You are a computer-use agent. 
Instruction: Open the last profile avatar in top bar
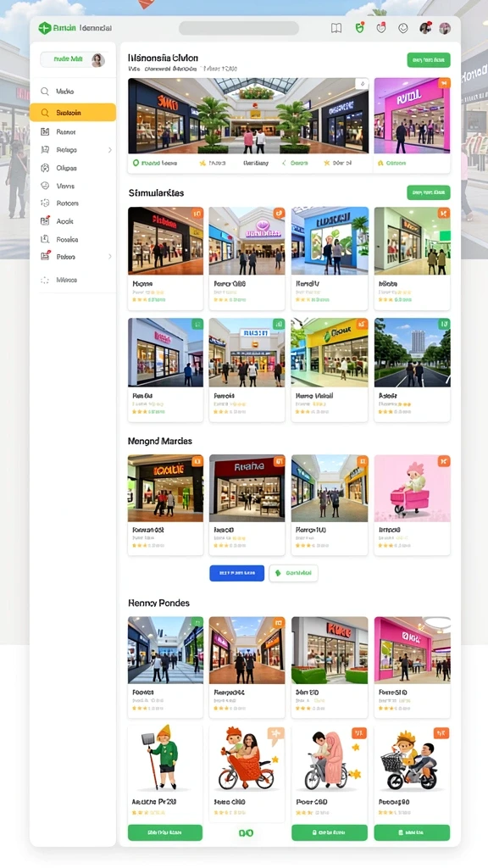pyautogui.click(x=445, y=28)
